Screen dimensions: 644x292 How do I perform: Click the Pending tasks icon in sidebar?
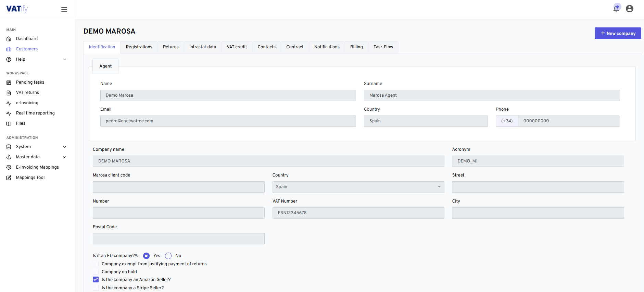point(9,83)
